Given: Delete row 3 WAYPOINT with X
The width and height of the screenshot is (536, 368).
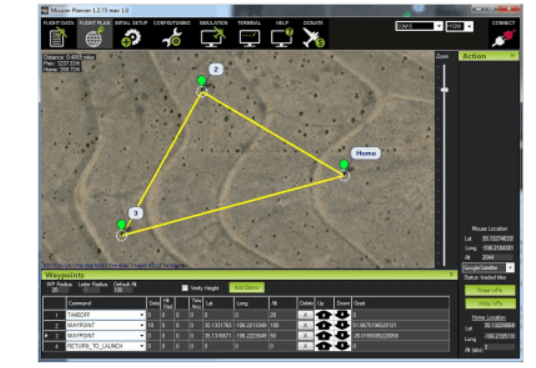Looking at the screenshot, I should [305, 336].
